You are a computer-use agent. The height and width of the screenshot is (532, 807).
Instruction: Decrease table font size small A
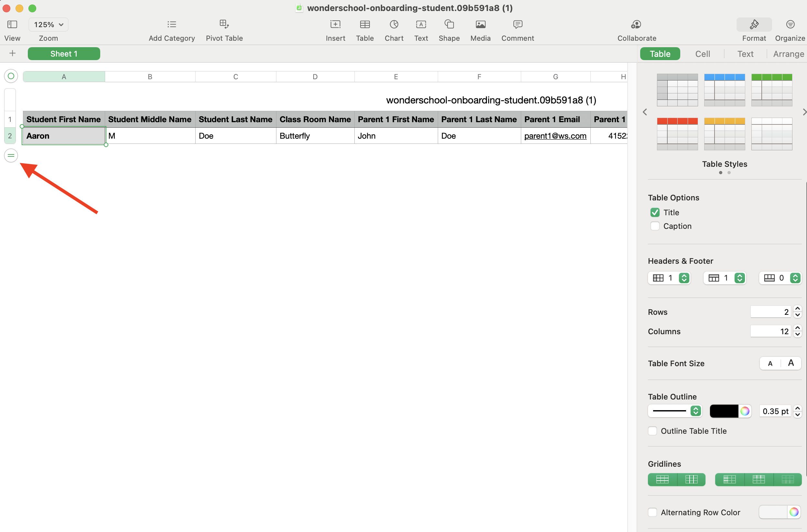tap(770, 363)
